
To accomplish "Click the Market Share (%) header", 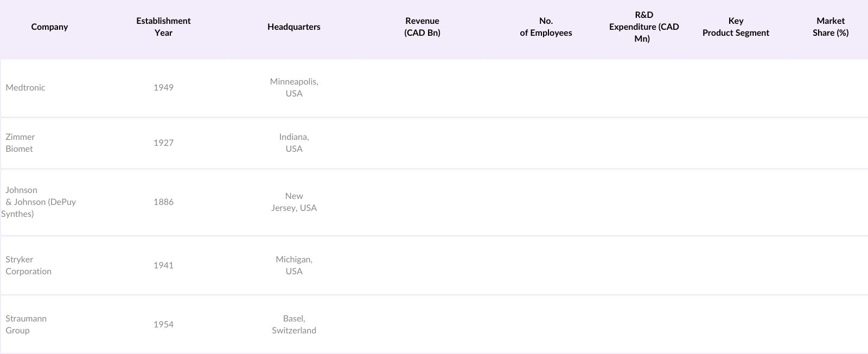I will (830, 27).
